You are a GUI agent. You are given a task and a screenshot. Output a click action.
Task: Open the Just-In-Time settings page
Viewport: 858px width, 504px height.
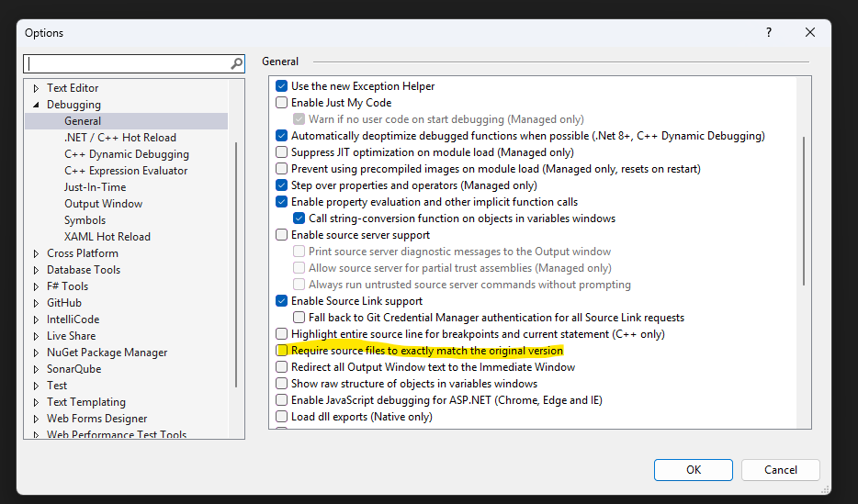[x=95, y=187]
